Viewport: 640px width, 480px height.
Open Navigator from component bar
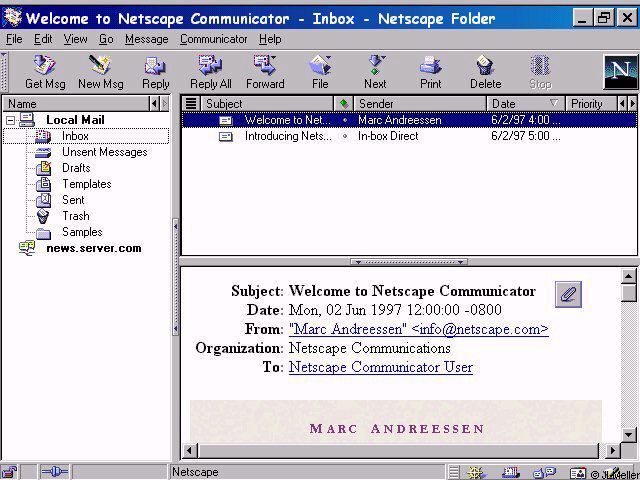pyautogui.click(x=476, y=472)
